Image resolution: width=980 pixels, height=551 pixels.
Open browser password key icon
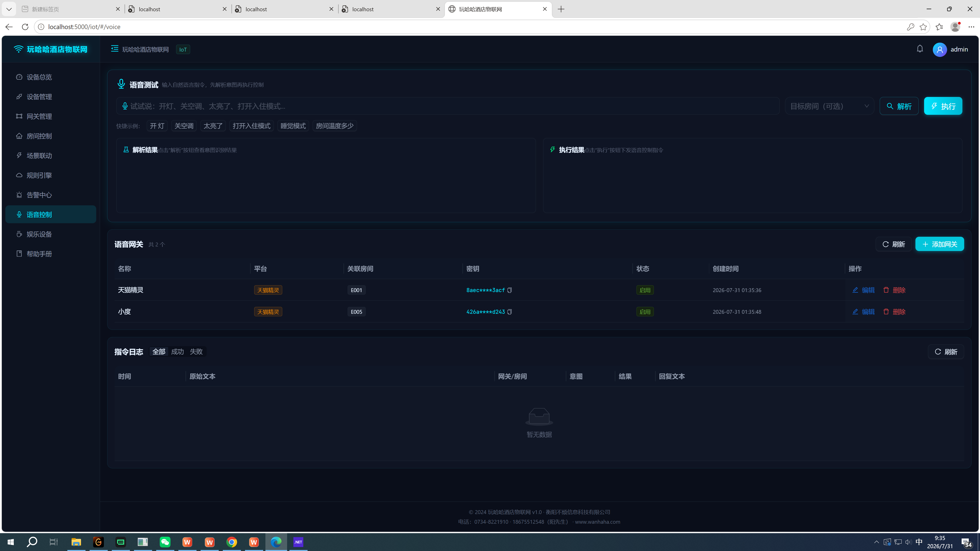pyautogui.click(x=910, y=27)
